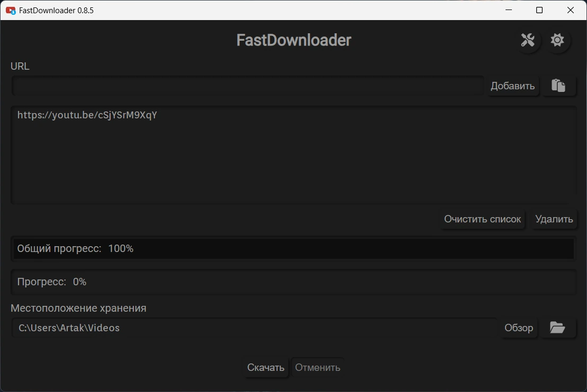Viewport: 587px width, 392px height.
Task: Focus the URL input field
Action: (248, 86)
